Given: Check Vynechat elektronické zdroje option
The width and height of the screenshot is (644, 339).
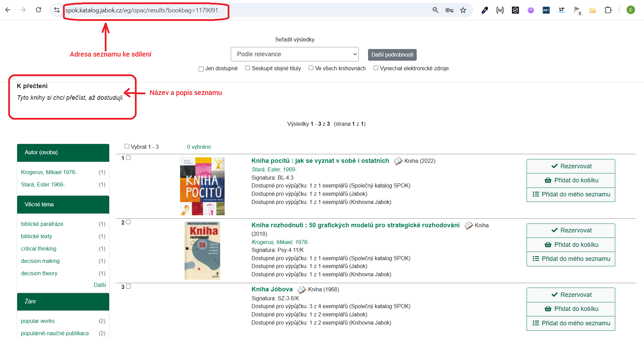Looking at the screenshot, I should tap(376, 68).
